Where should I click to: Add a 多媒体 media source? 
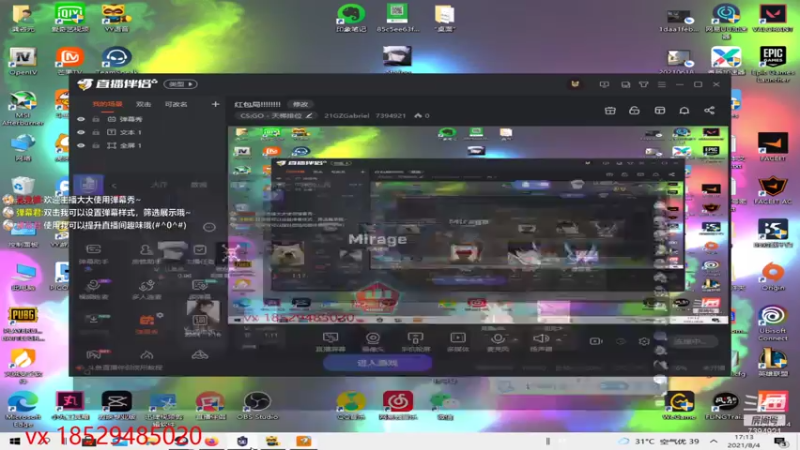pos(458,341)
